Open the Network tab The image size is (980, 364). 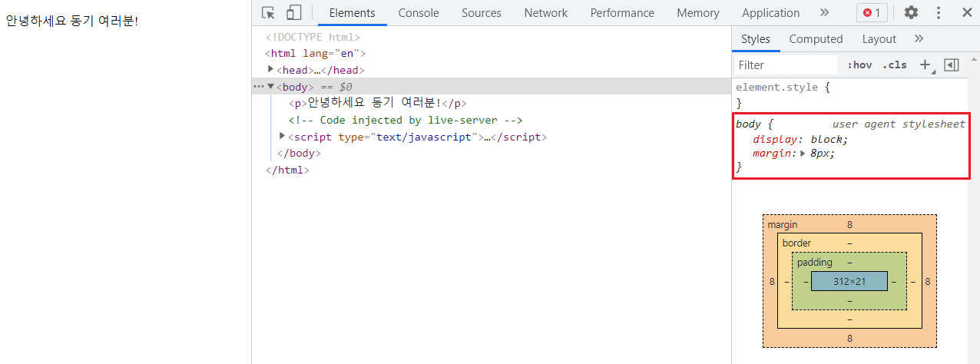(x=546, y=13)
